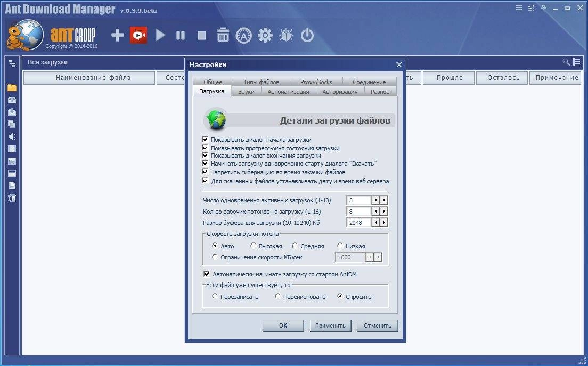
Task: Click the equalizer bars title icon
Action: coord(532,7)
